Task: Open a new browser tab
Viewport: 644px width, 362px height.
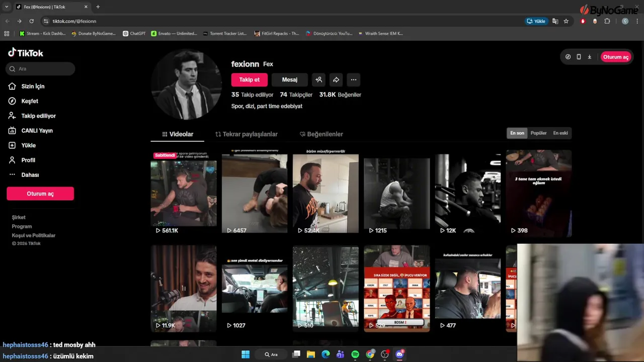Action: pos(98,7)
